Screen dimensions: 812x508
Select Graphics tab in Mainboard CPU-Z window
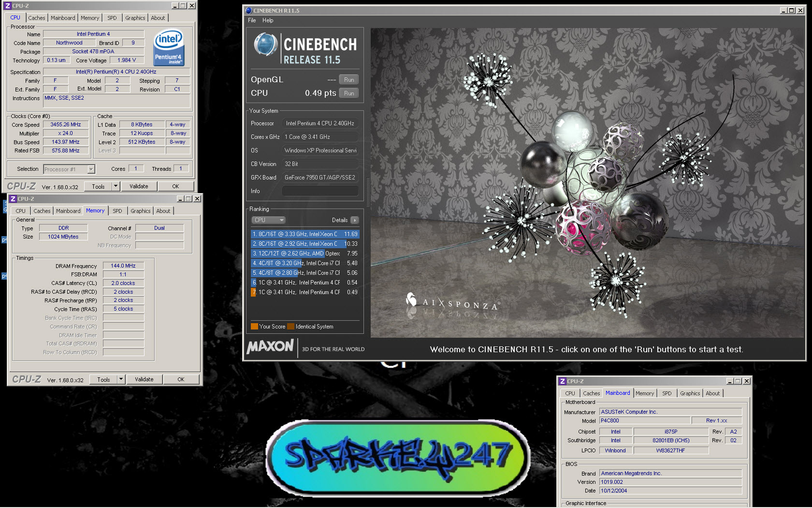[690, 393]
